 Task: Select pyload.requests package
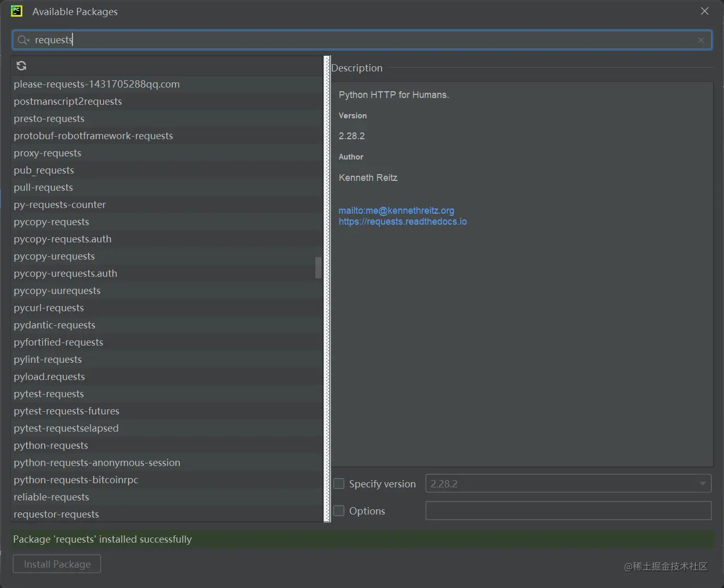coord(167,376)
